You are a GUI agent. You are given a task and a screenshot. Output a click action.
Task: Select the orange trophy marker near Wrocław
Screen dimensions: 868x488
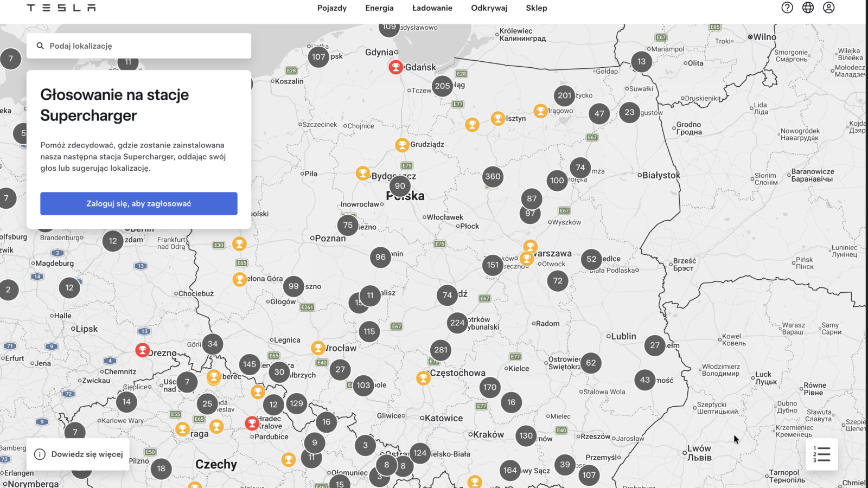[x=318, y=348]
